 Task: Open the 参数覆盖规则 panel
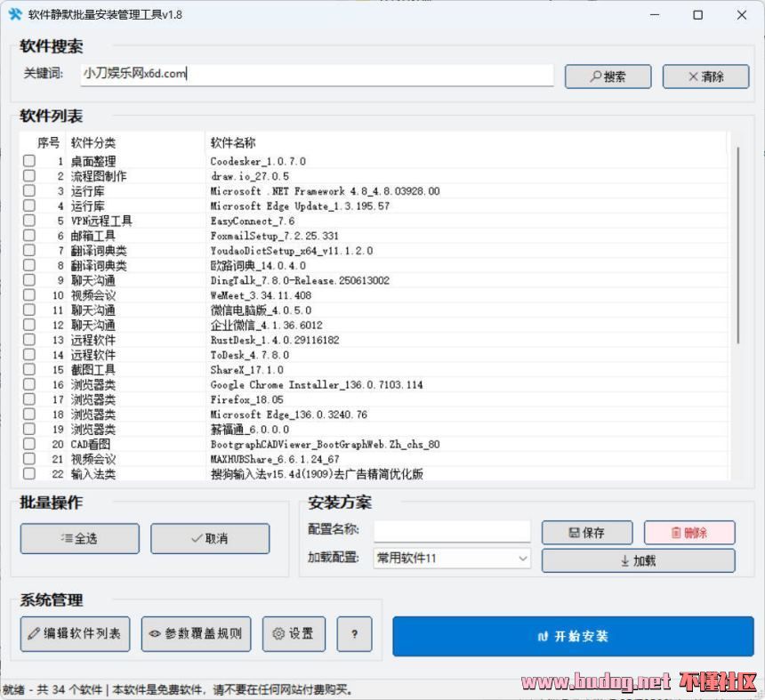pos(195,634)
